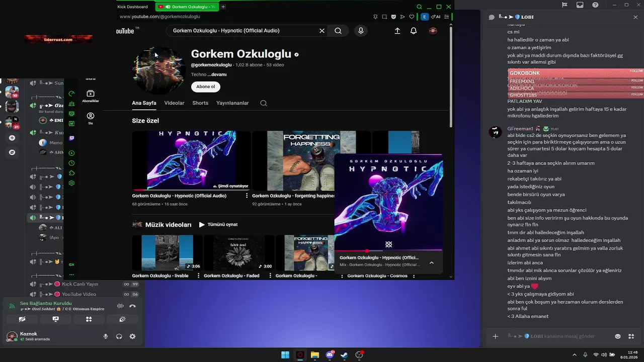Show hidden system tray icons

coord(575,354)
